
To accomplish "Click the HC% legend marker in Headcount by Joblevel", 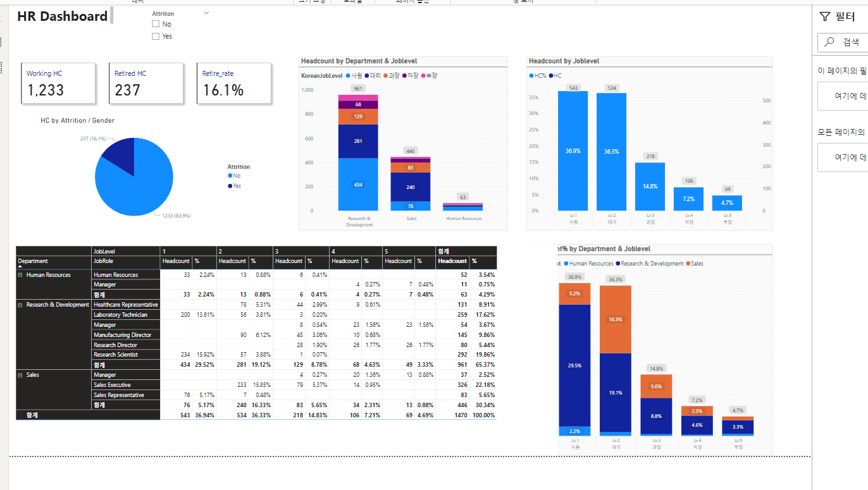I will coord(531,76).
